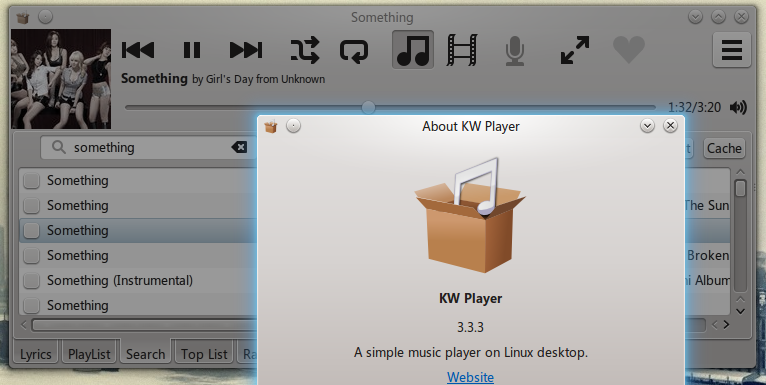Screen dimensions: 766x385
Task: Switch to film strip video mode
Action: (462, 50)
